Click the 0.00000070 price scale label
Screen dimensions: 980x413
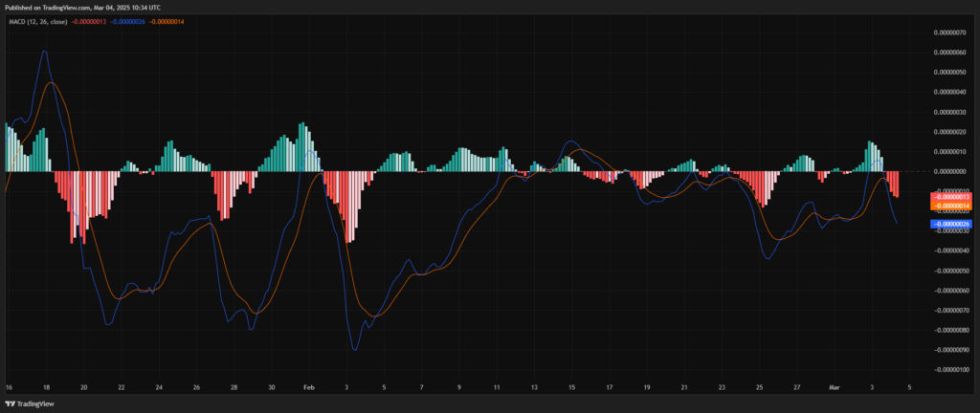(x=951, y=33)
